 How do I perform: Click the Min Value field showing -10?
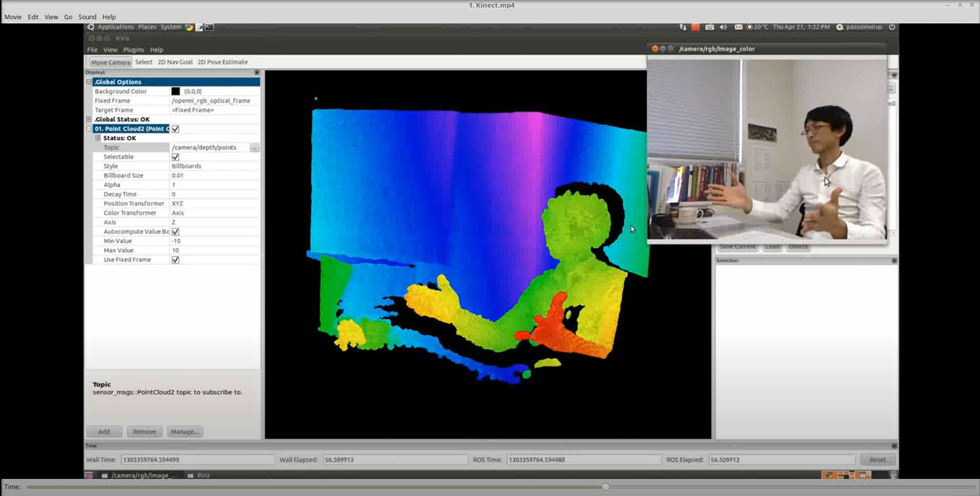point(214,241)
